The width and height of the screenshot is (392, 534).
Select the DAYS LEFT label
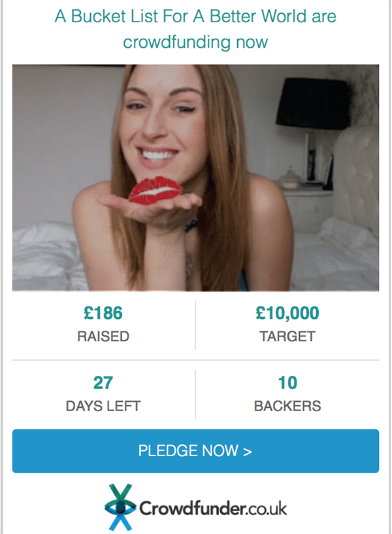(x=103, y=406)
